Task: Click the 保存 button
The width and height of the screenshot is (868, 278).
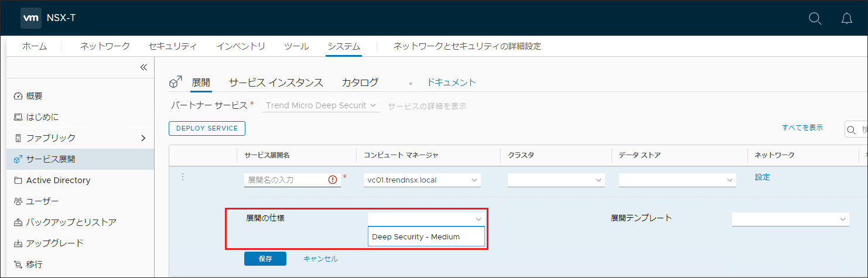Action: point(265,259)
